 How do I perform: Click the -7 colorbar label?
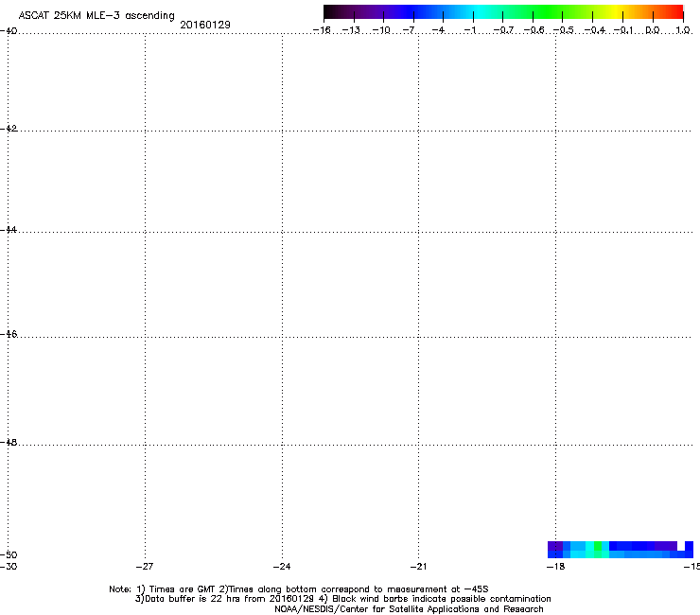(x=409, y=30)
